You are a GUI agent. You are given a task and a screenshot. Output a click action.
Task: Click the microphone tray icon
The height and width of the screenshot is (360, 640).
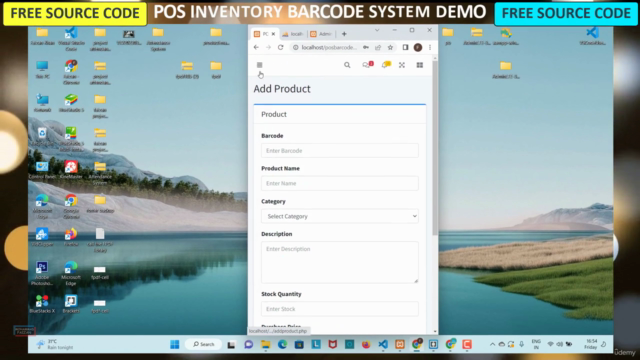pyautogui.click(x=522, y=344)
